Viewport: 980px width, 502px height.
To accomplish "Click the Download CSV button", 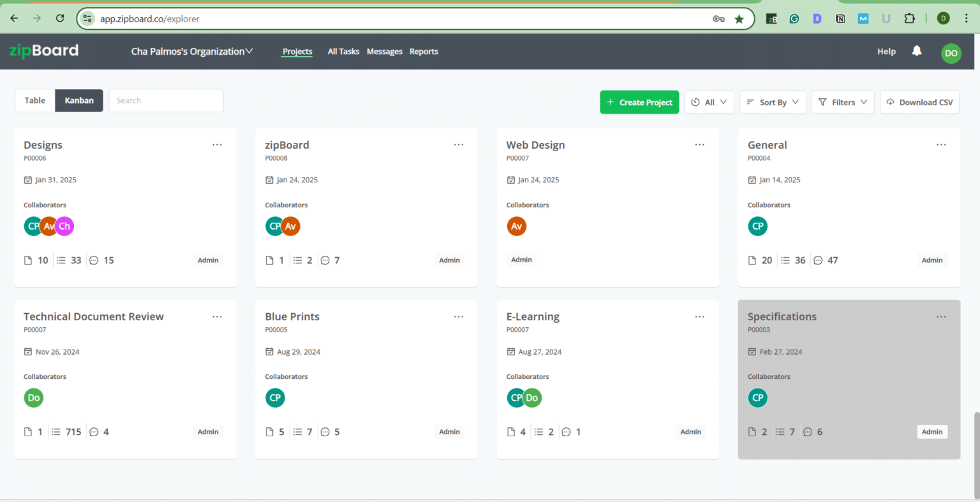I will point(919,102).
